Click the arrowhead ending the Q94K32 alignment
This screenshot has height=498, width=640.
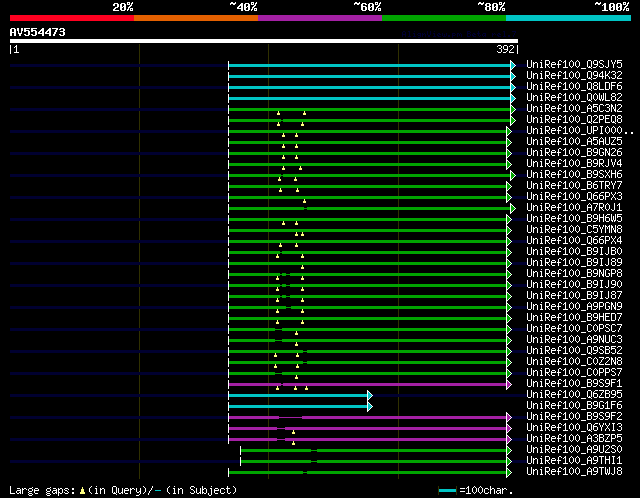pyautogui.click(x=513, y=76)
